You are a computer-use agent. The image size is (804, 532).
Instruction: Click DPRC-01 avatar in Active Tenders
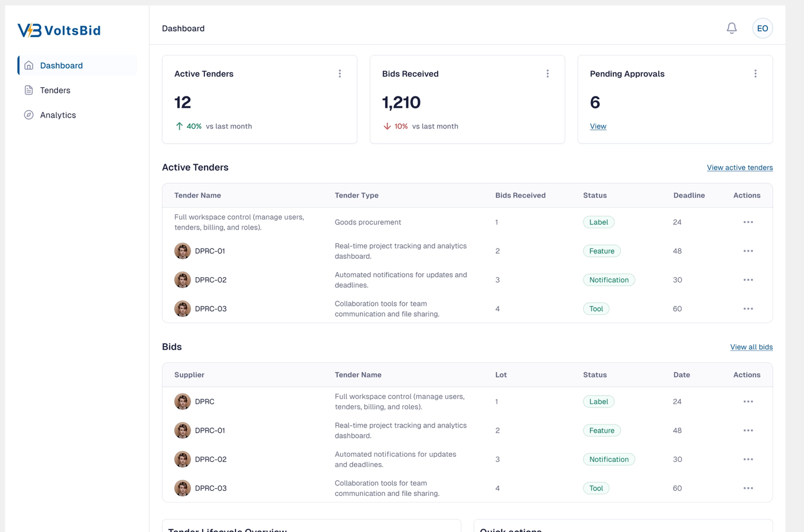183,251
